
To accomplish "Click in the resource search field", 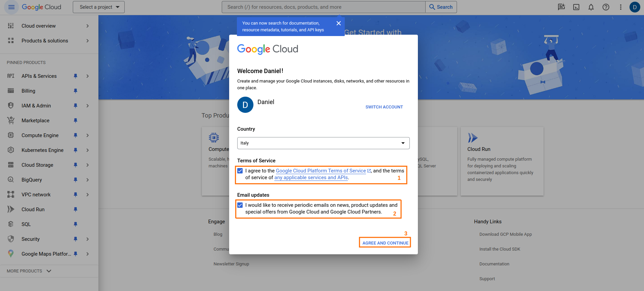I will pos(324,7).
